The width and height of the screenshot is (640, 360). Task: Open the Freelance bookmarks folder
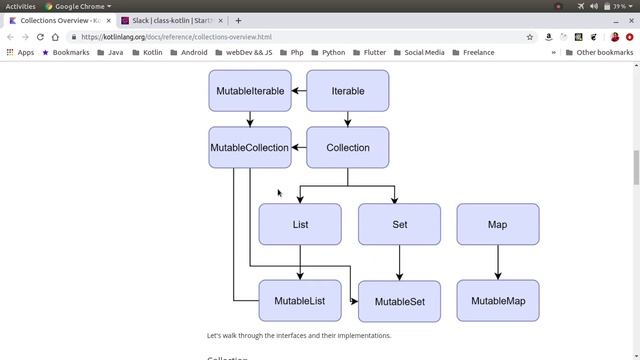click(473, 52)
